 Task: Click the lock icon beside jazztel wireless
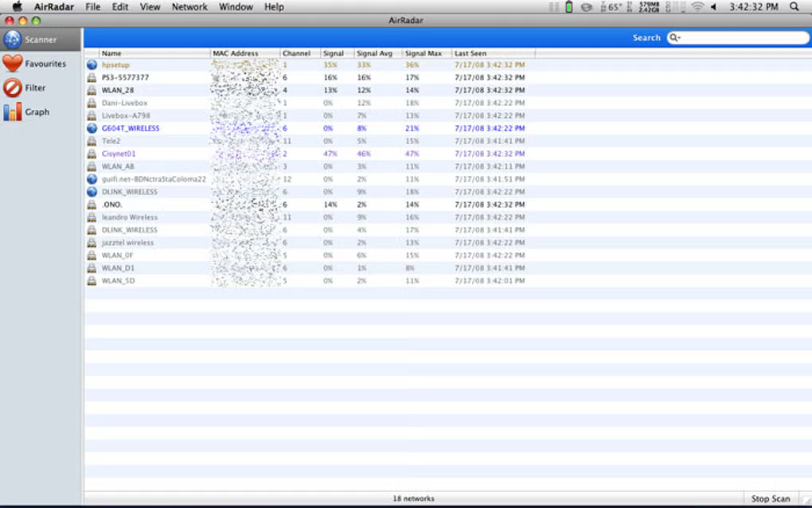coord(92,242)
